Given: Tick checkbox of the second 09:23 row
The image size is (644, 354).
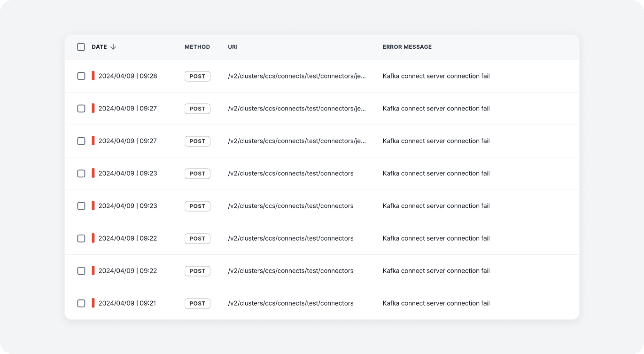Looking at the screenshot, I should (81, 206).
